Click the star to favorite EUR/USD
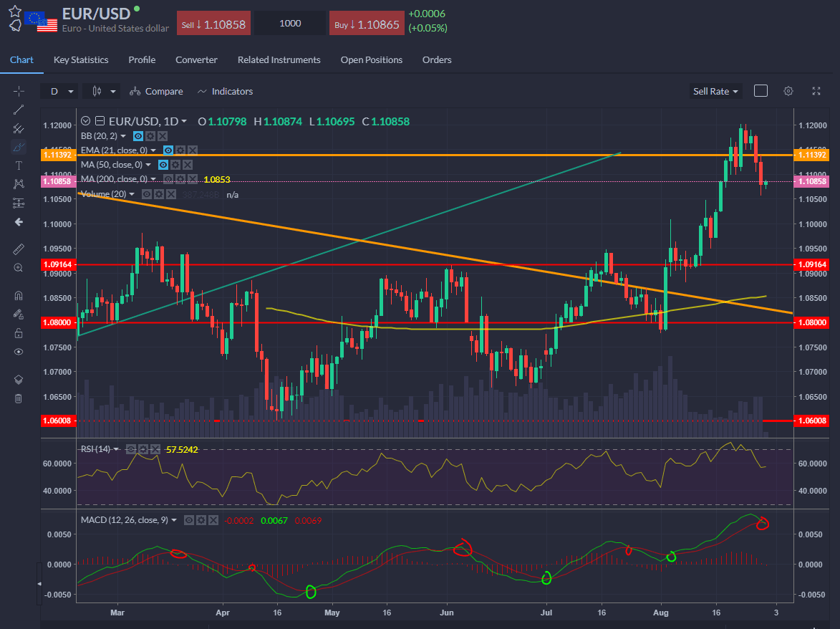This screenshot has width=840, height=629. pos(14,11)
